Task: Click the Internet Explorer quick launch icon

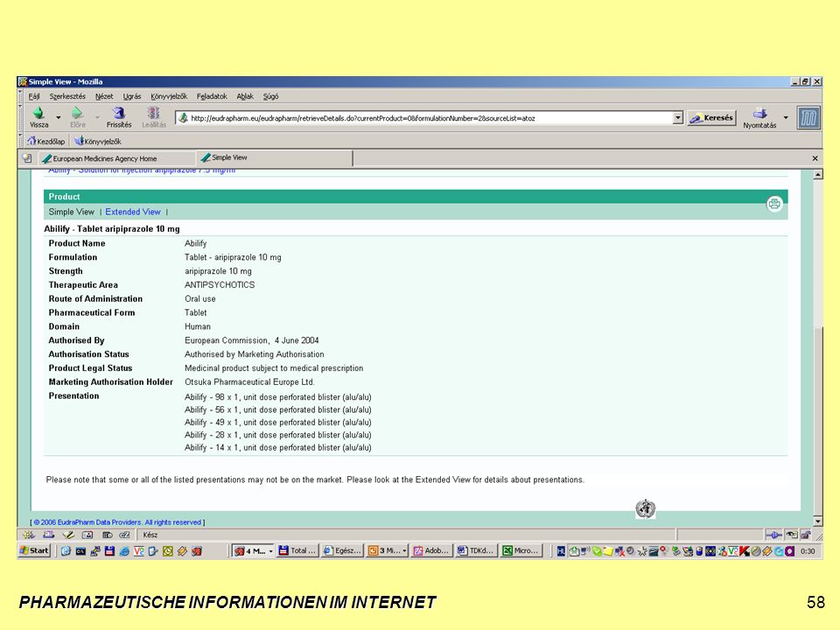Action: coord(123,550)
